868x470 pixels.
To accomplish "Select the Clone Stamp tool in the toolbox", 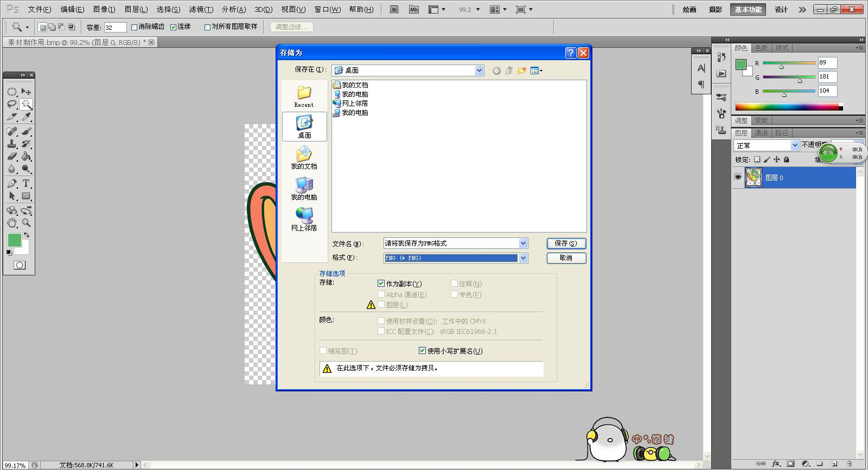I will (12, 144).
